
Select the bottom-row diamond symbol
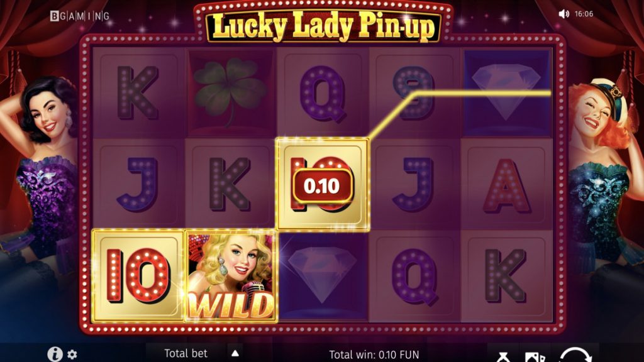pos(323,276)
